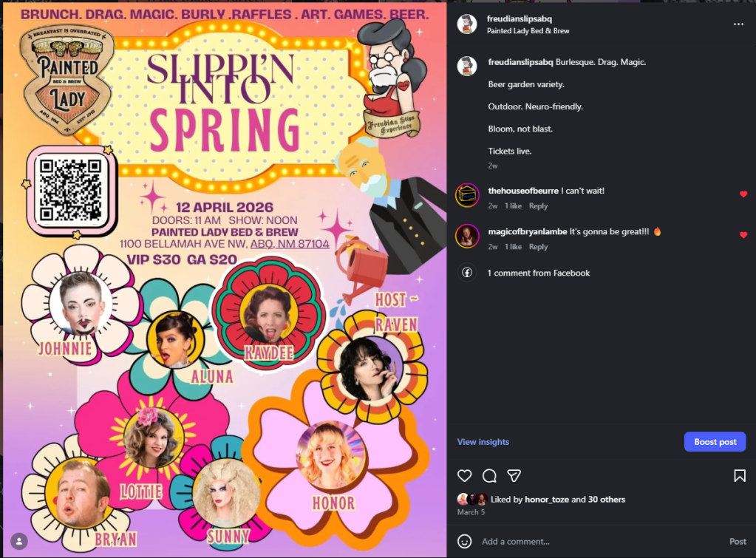Open freudianslipsabq's profile avatar at the top
Image resolution: width=756 pixels, height=558 pixels.
467,24
